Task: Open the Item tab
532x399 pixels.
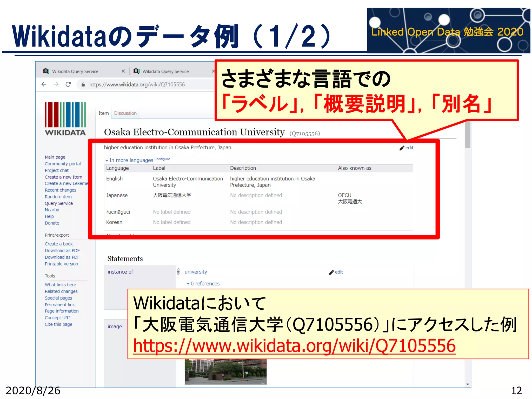Action: [x=103, y=113]
